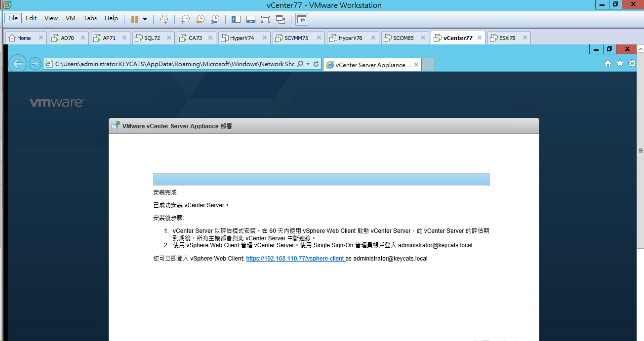Open the address bar autocomplete dropdown arrow

[308, 64]
